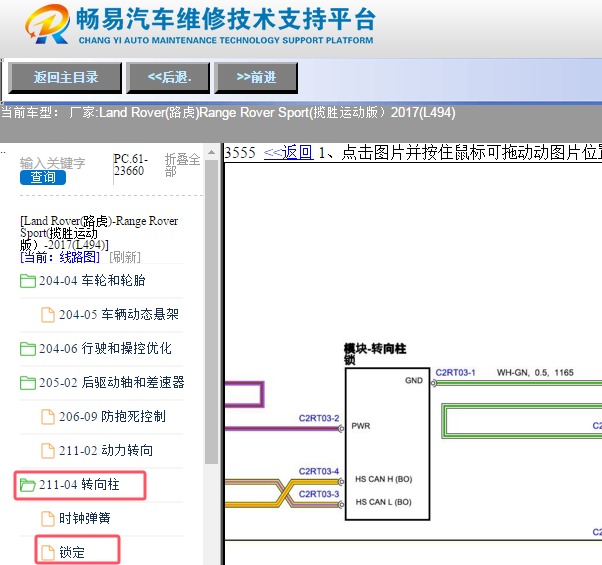This screenshot has height=565, width=602.
Task: Click page icon beside 204-05 车辆动态悬架
Action: tap(48, 315)
